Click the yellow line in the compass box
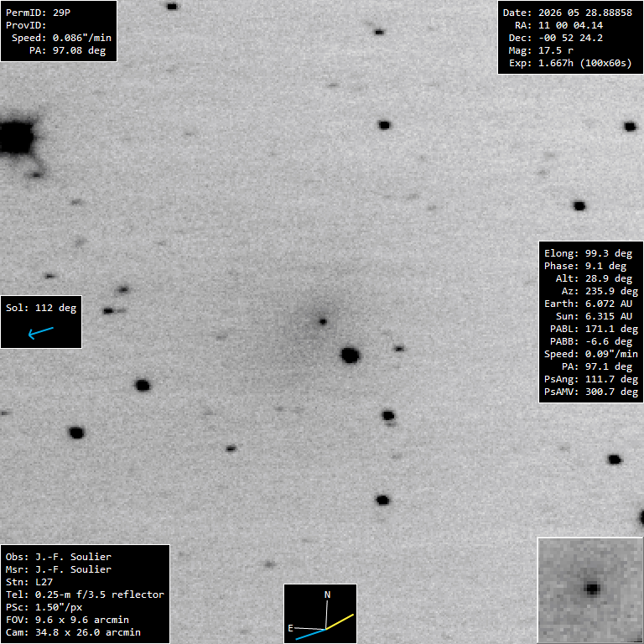The image size is (644, 644). tap(340, 621)
